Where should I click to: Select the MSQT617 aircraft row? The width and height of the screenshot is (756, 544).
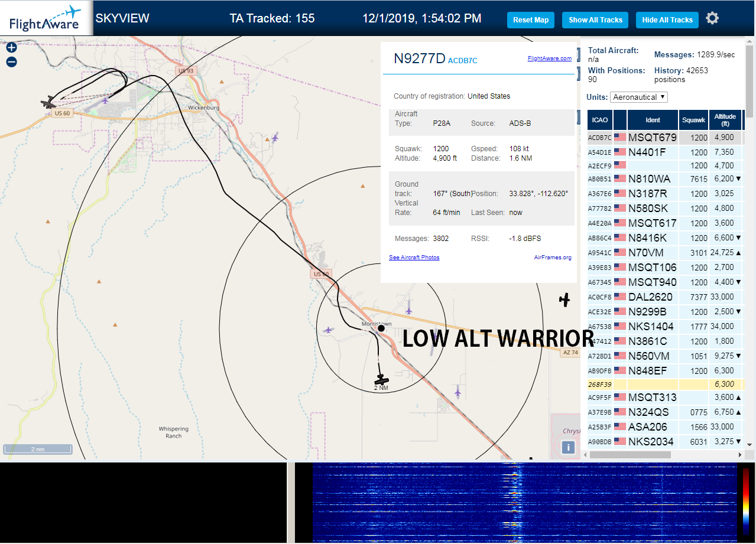coord(664,223)
